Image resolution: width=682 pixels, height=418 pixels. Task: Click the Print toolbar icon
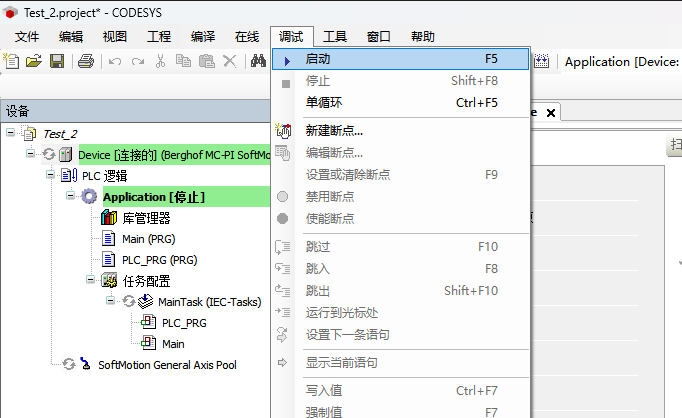85,62
